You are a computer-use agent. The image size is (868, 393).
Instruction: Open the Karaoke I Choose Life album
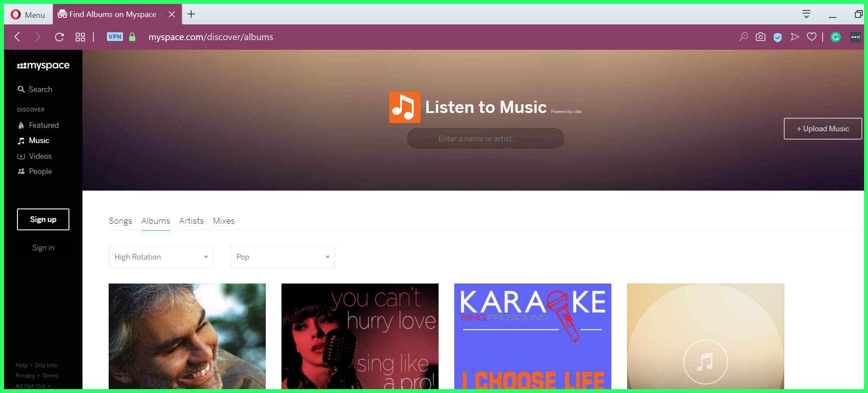(533, 336)
